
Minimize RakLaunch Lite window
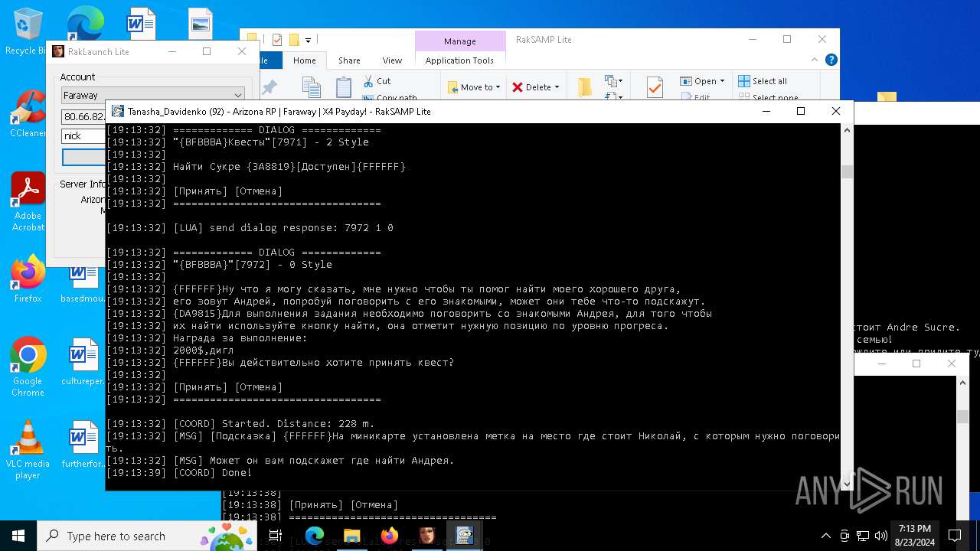click(x=172, y=51)
